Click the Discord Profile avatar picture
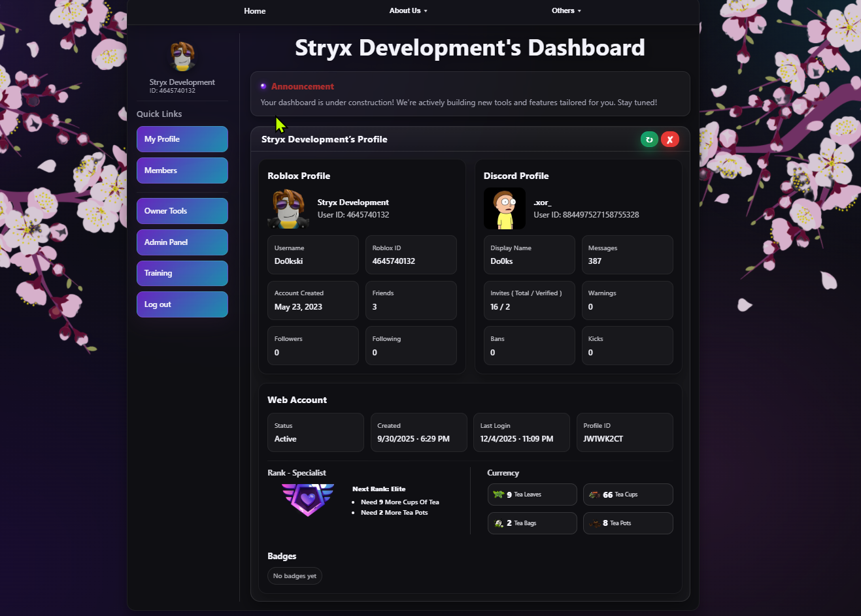The height and width of the screenshot is (616, 861). (505, 208)
